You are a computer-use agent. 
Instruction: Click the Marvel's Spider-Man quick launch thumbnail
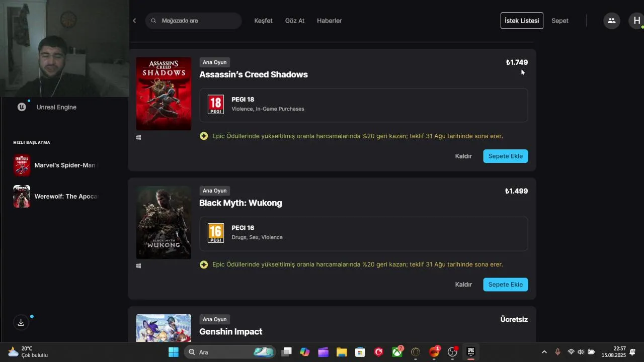pyautogui.click(x=22, y=165)
